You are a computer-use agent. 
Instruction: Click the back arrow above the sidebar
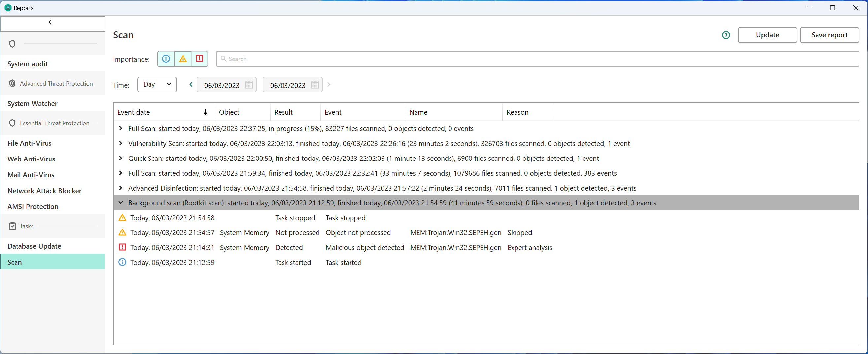pyautogui.click(x=50, y=22)
